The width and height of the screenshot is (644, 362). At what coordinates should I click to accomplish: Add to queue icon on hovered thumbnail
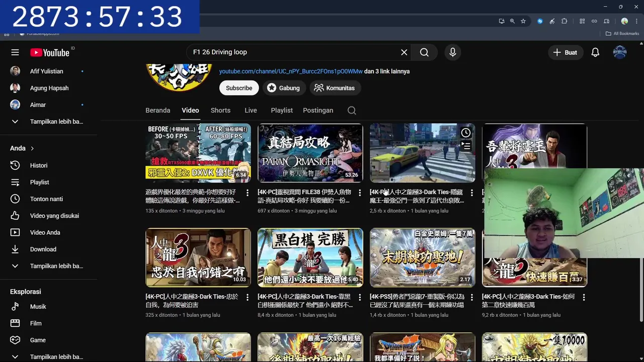tap(466, 146)
